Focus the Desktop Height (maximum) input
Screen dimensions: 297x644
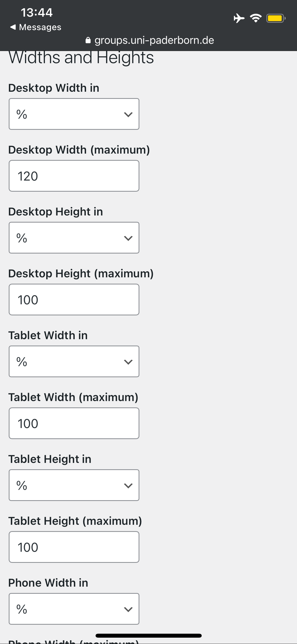click(74, 300)
